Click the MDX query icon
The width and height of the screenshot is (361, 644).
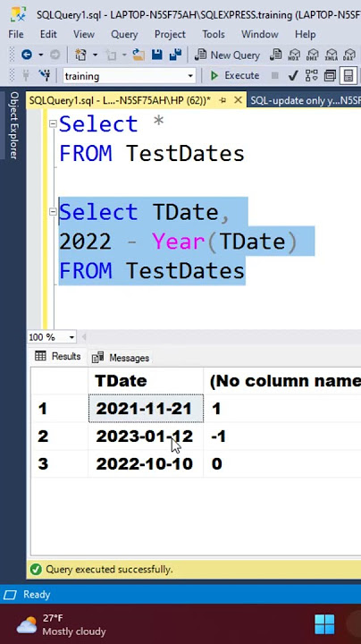(x=294, y=55)
